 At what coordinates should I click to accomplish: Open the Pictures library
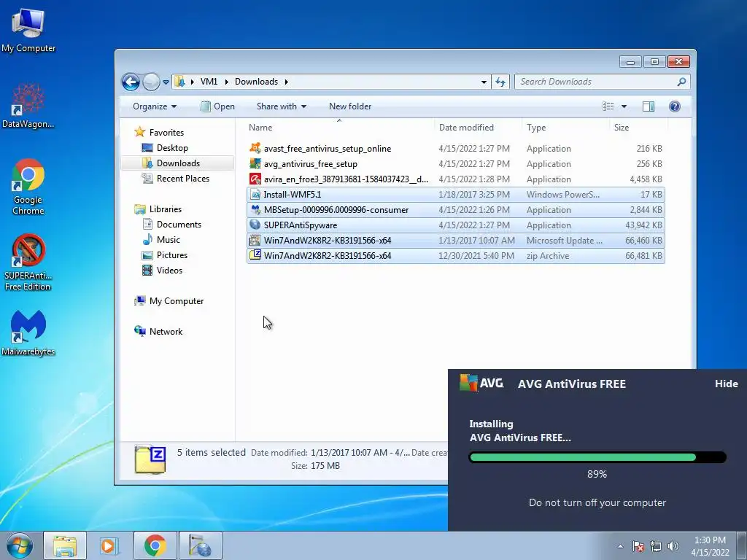pyautogui.click(x=165, y=254)
